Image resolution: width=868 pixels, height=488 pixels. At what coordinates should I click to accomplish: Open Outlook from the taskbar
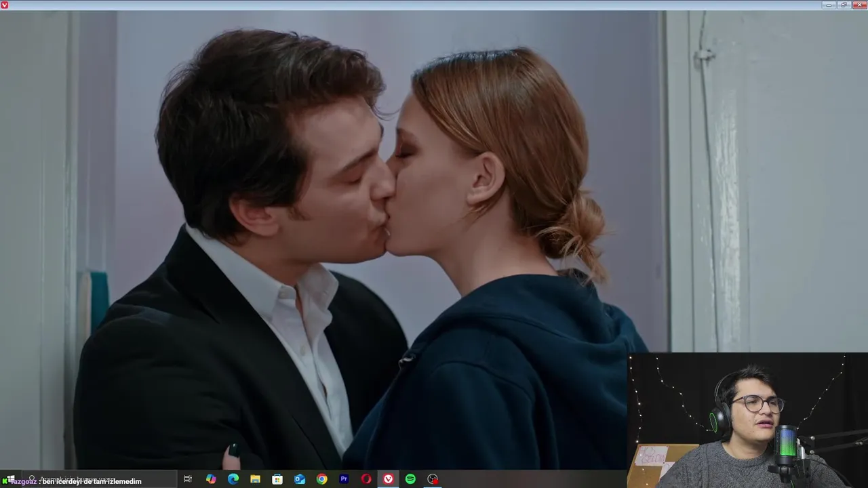coord(300,479)
